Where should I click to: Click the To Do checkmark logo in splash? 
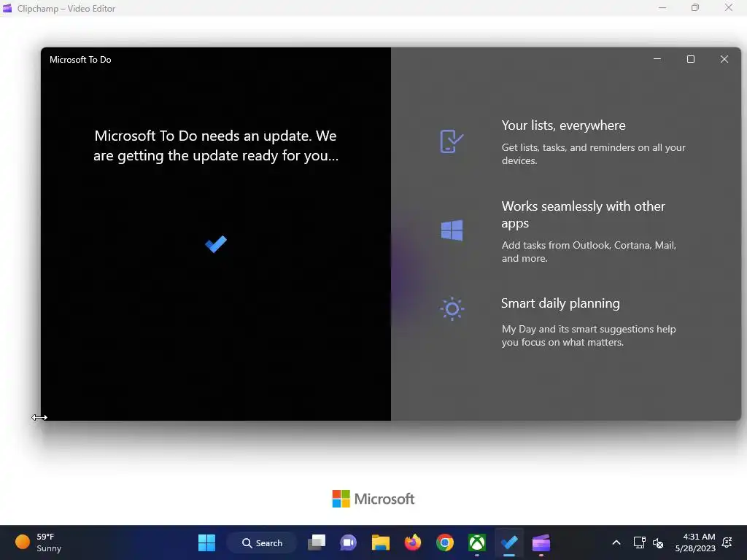[216, 244]
